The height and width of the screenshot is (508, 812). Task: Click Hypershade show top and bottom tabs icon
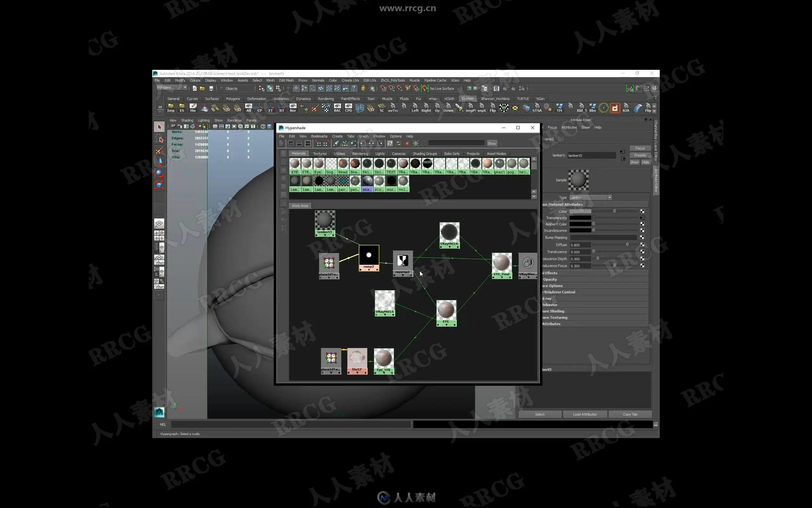tap(308, 144)
